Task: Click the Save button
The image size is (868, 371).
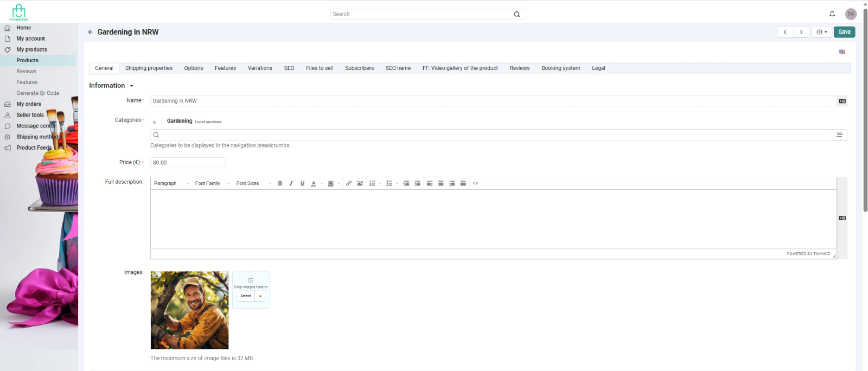Action: coord(844,32)
